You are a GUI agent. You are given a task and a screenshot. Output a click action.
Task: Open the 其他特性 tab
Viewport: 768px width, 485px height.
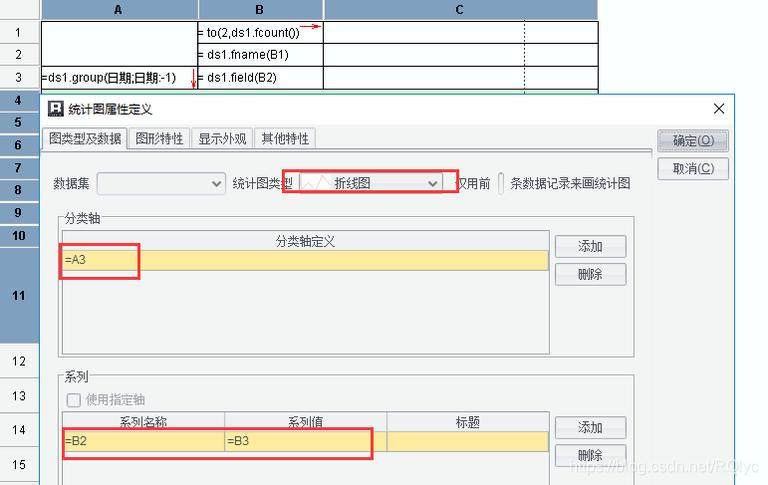click(285, 139)
